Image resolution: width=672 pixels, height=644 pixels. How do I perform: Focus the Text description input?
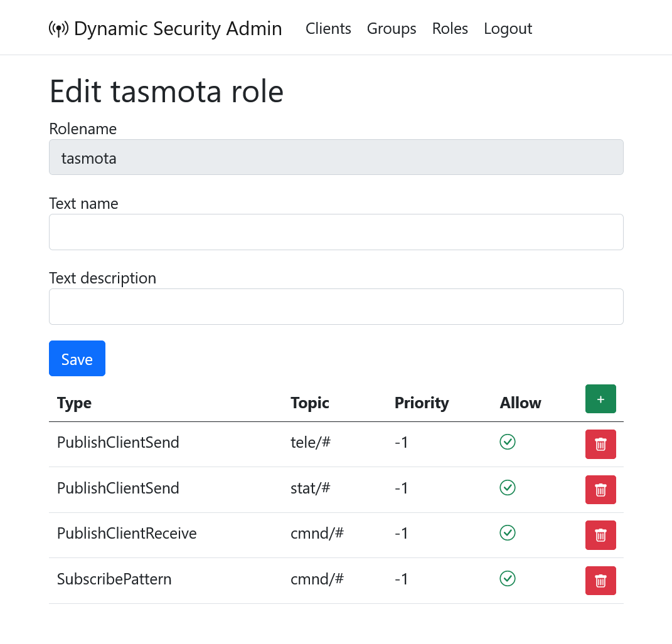click(x=336, y=307)
